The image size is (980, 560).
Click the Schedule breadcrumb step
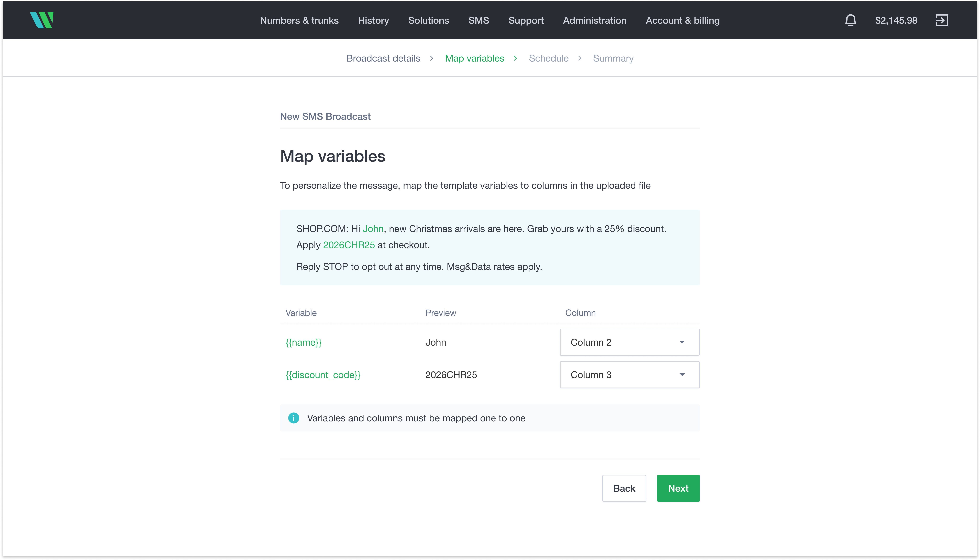click(549, 58)
